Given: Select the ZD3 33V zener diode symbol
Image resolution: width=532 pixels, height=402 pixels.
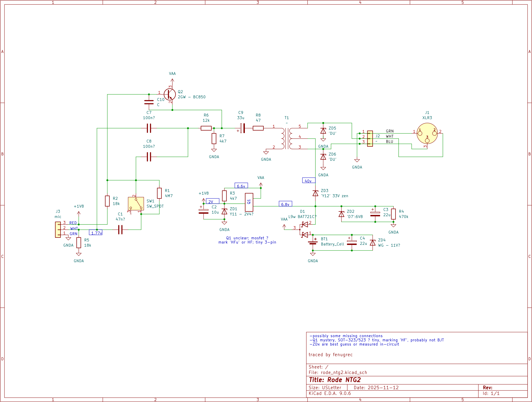Looking at the screenshot, I should click(x=315, y=193).
